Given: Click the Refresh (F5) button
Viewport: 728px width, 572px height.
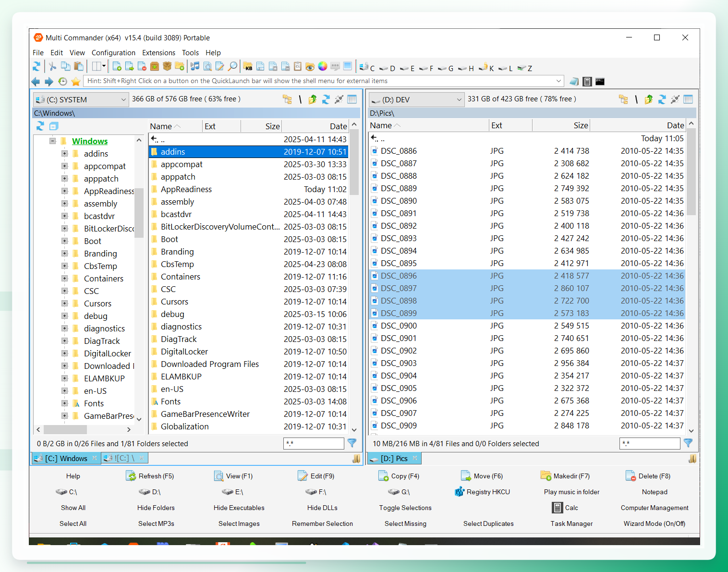Looking at the screenshot, I should (x=150, y=476).
